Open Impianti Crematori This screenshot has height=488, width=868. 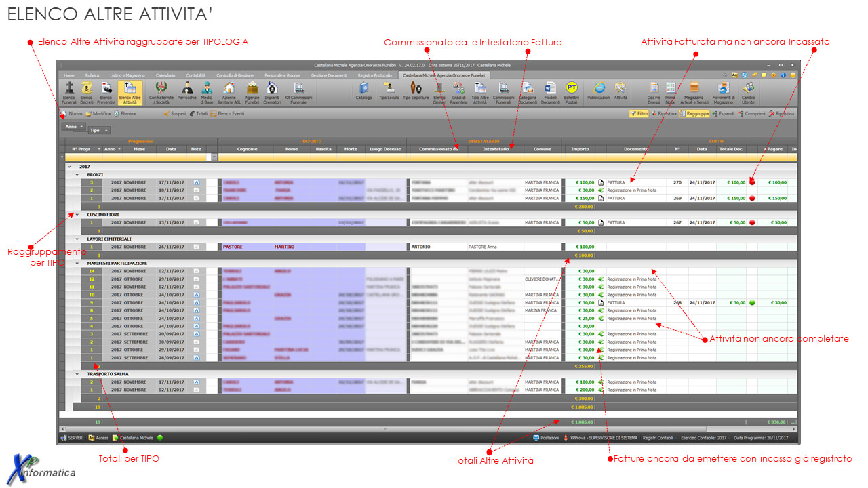pyautogui.click(x=273, y=93)
